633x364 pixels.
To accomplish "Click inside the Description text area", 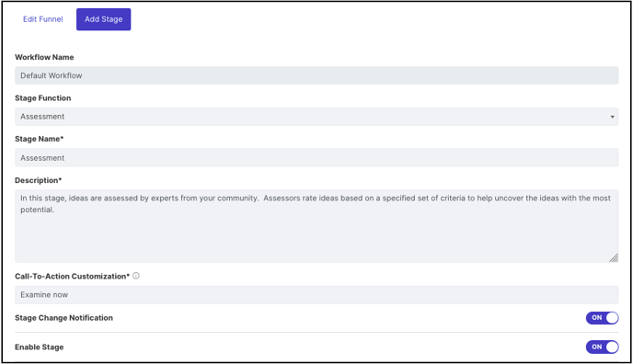I will tap(316, 226).
